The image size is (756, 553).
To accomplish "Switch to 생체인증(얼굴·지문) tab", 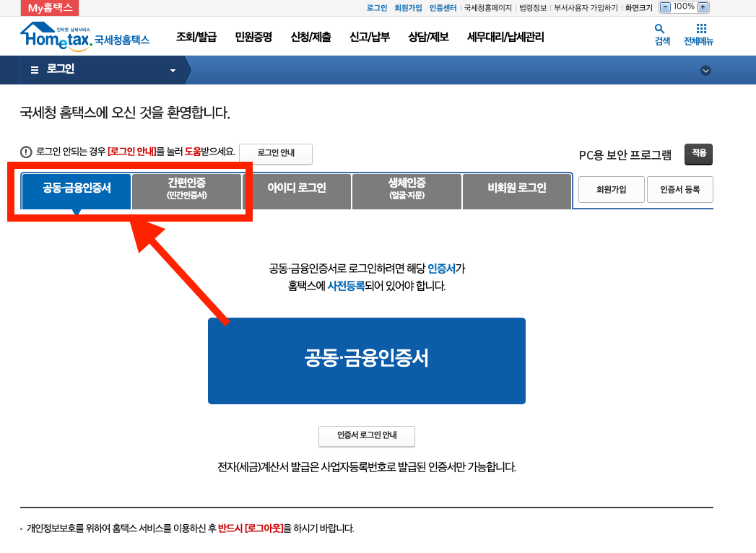I will pyautogui.click(x=407, y=191).
